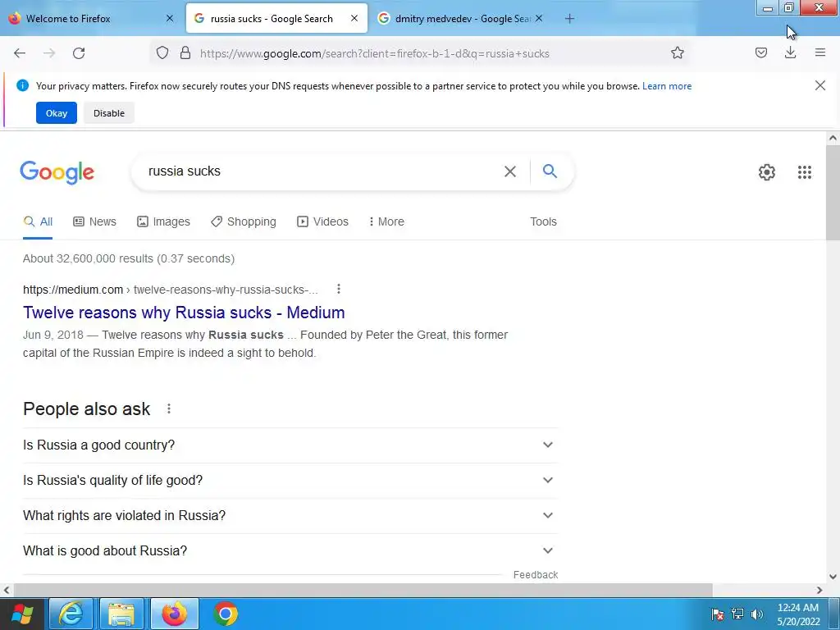
Task: Launch Google Chrome from taskbar
Action: [x=226, y=614]
